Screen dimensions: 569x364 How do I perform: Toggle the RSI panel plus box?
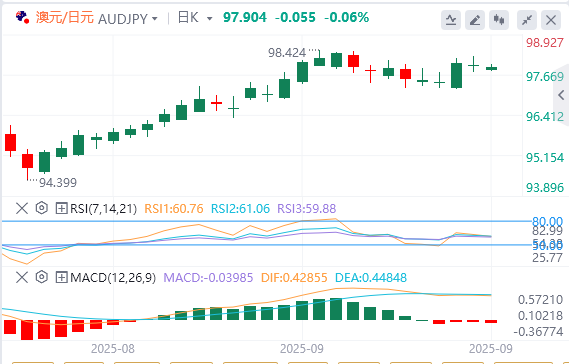click(61, 208)
